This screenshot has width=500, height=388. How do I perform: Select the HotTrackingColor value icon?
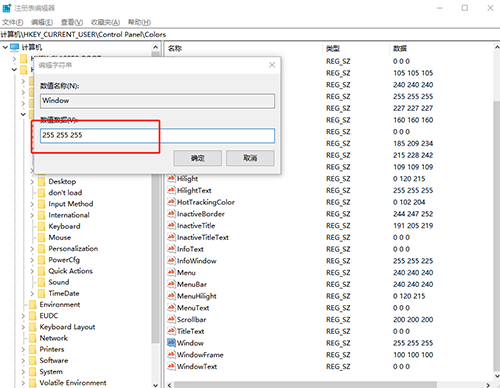click(x=171, y=202)
